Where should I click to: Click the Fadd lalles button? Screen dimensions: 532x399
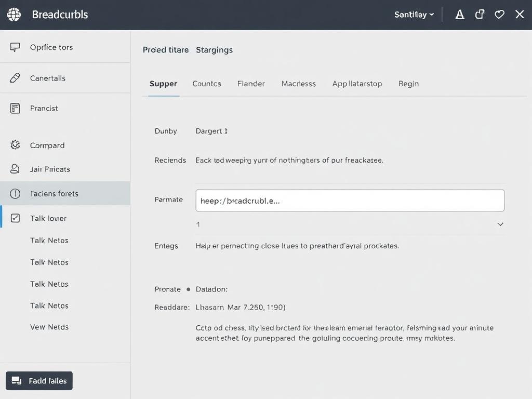[x=39, y=381]
